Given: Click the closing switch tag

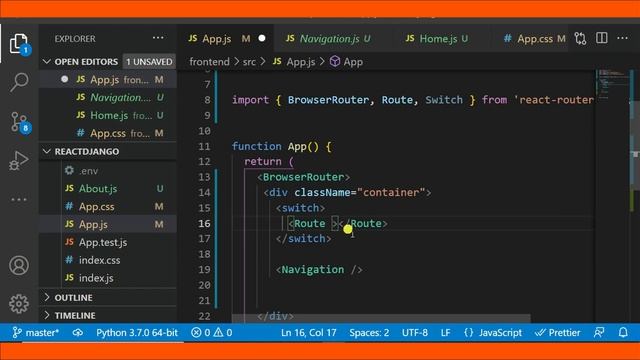Looking at the screenshot, I should click(x=304, y=238).
